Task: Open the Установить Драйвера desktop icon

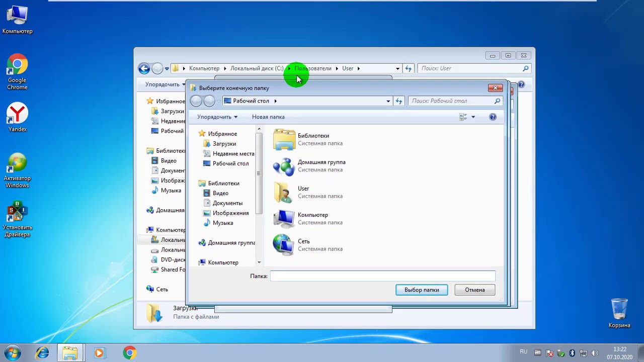Action: (x=17, y=219)
